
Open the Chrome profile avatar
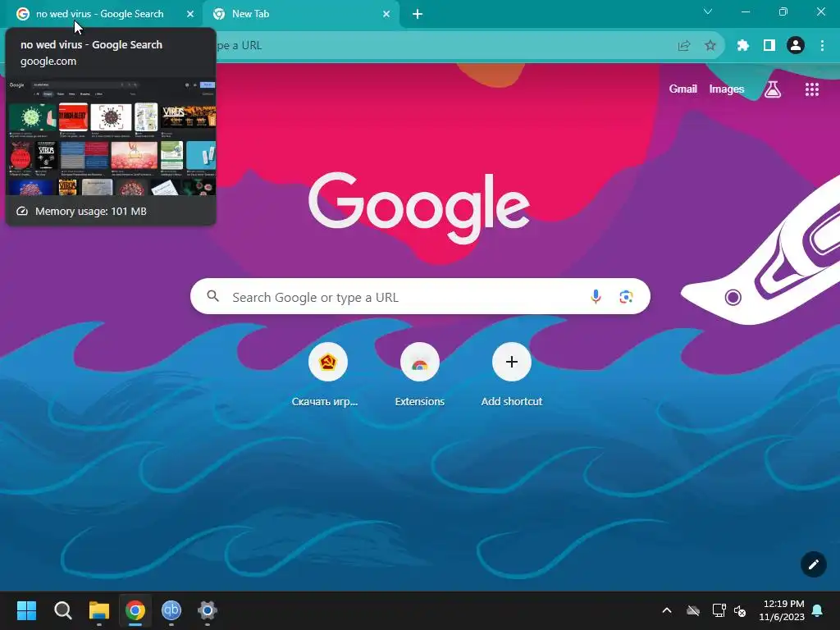(x=796, y=46)
